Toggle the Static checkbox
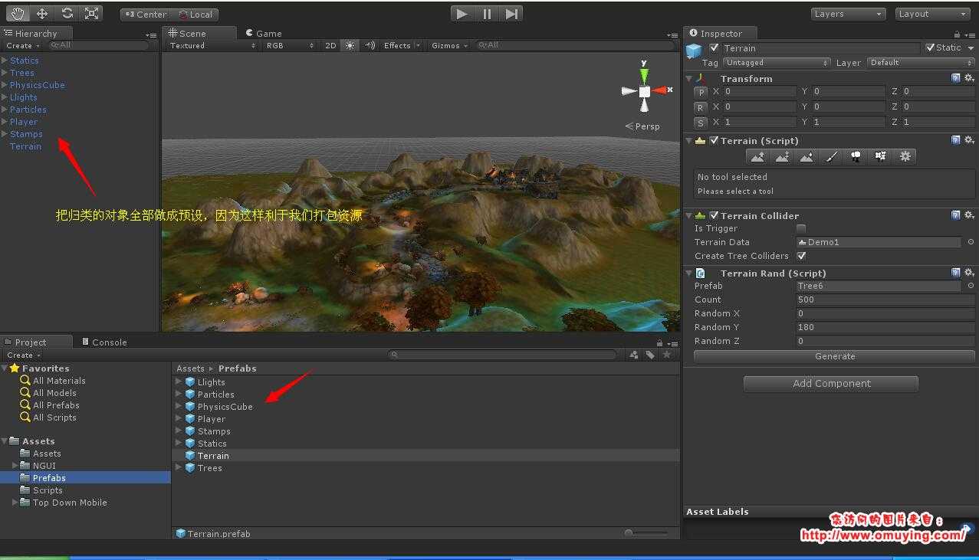The height and width of the screenshot is (560, 979). tap(930, 47)
